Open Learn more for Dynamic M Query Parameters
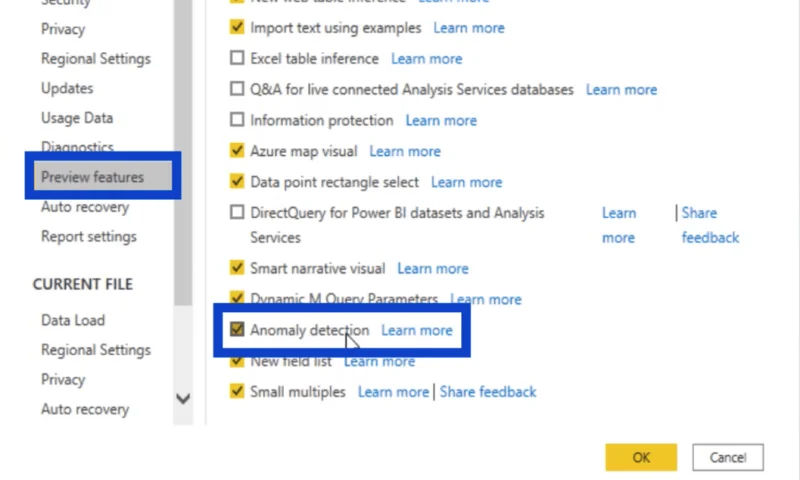 pos(486,299)
